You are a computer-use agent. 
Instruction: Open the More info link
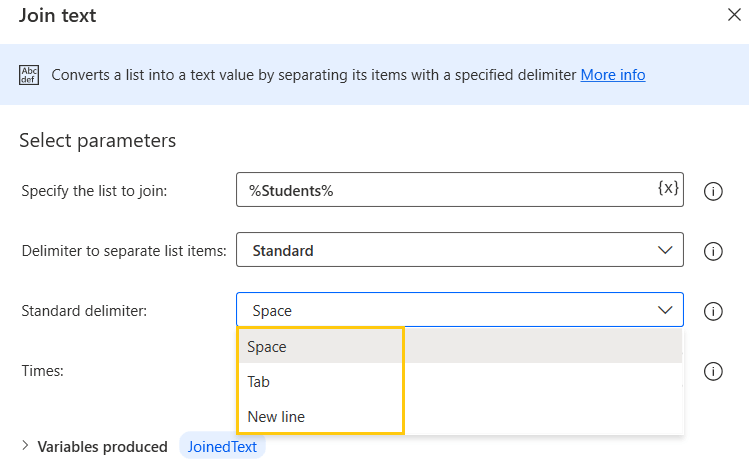(613, 75)
